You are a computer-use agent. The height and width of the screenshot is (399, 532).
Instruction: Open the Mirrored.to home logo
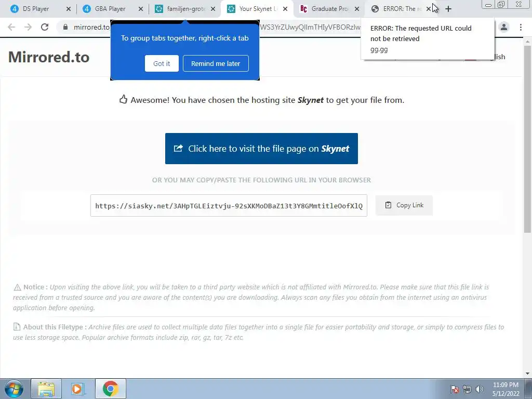(49, 57)
